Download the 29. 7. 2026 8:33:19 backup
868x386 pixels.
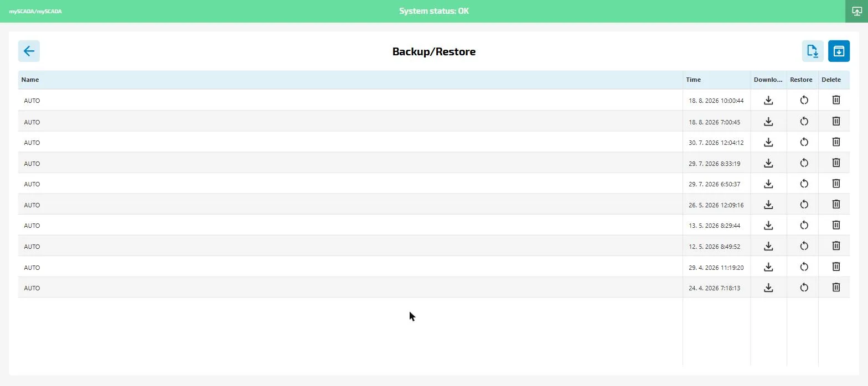[x=768, y=163]
